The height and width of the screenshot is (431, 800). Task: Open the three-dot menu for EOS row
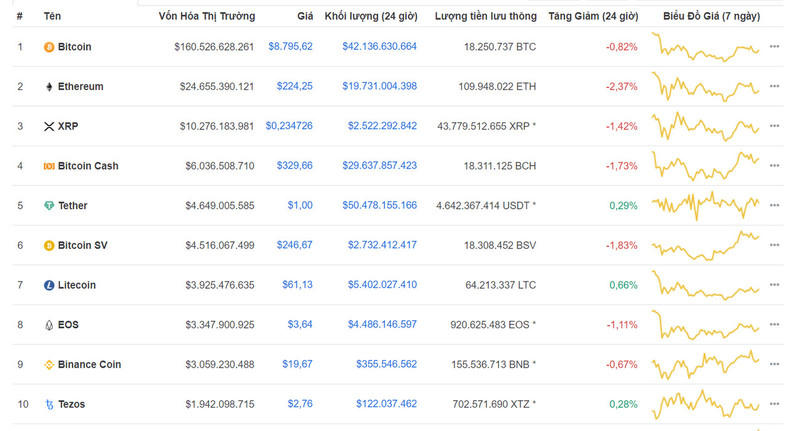pyautogui.click(x=774, y=324)
